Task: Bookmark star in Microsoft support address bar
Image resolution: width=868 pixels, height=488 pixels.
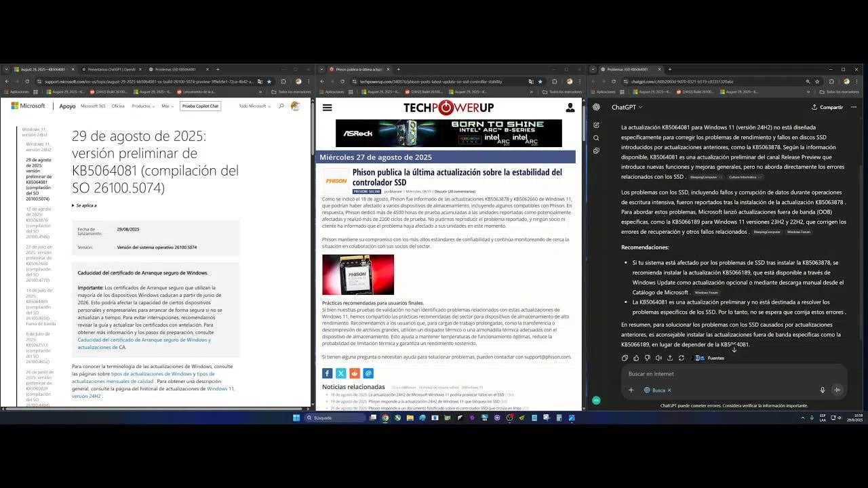Action: pyautogui.click(x=269, y=81)
